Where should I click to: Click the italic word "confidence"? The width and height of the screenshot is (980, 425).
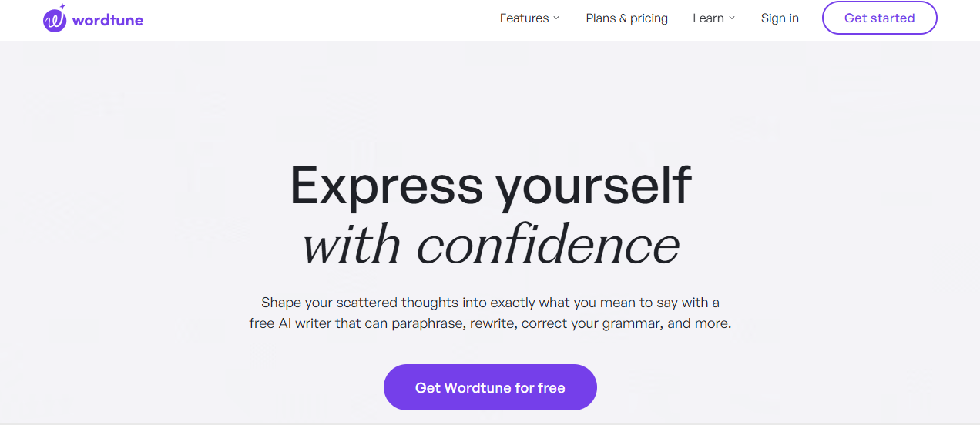pos(548,245)
